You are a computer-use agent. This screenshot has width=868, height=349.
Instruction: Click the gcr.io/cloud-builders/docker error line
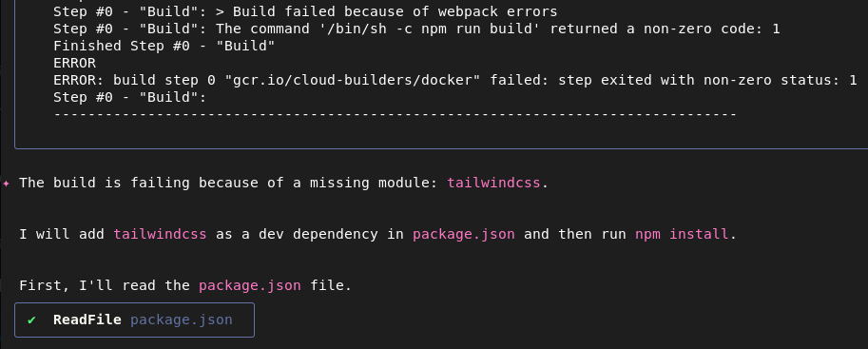(455, 80)
